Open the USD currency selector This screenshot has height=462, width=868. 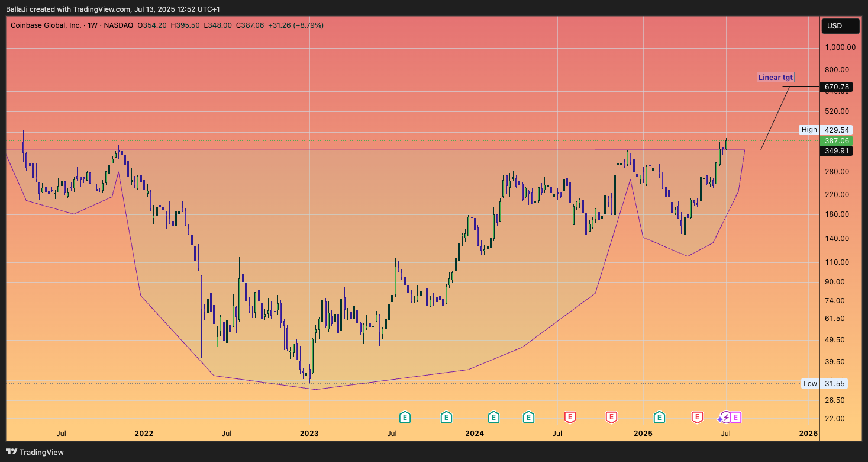click(840, 26)
